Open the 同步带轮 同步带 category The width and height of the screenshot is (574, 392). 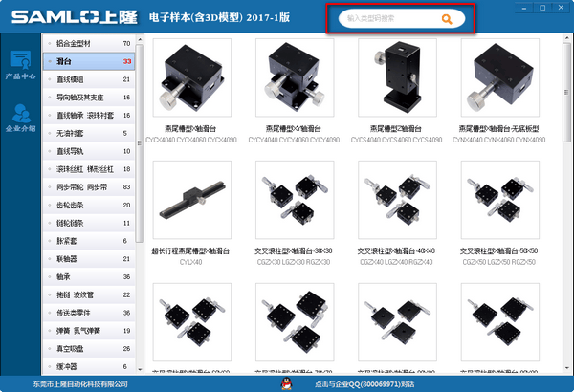(80, 186)
